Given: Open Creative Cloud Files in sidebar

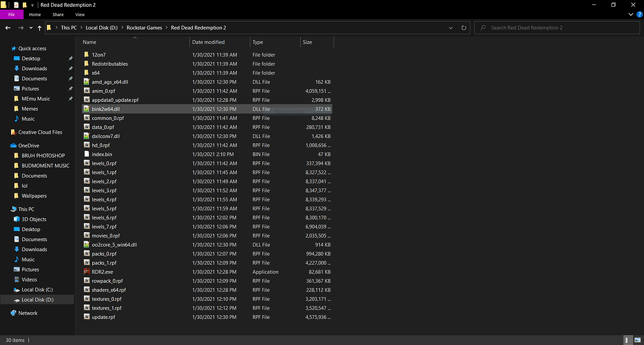Looking at the screenshot, I should point(40,132).
